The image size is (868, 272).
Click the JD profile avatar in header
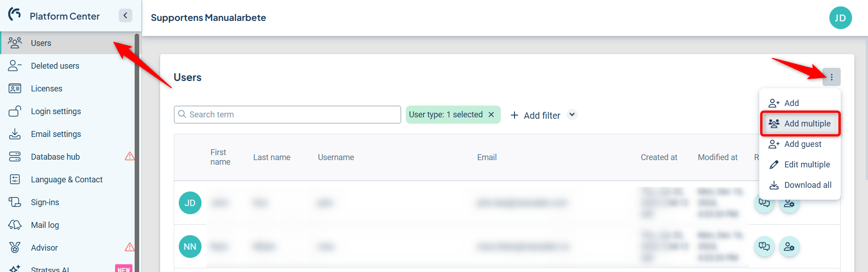840,18
